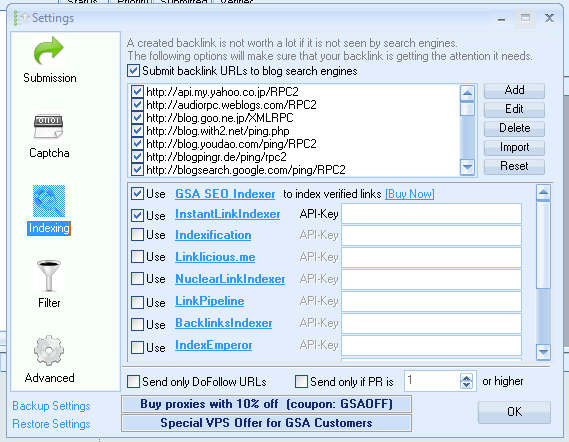The image size is (569, 442).
Task: Click ping URL list scrollbar thumb
Action: pyautogui.click(x=467, y=109)
